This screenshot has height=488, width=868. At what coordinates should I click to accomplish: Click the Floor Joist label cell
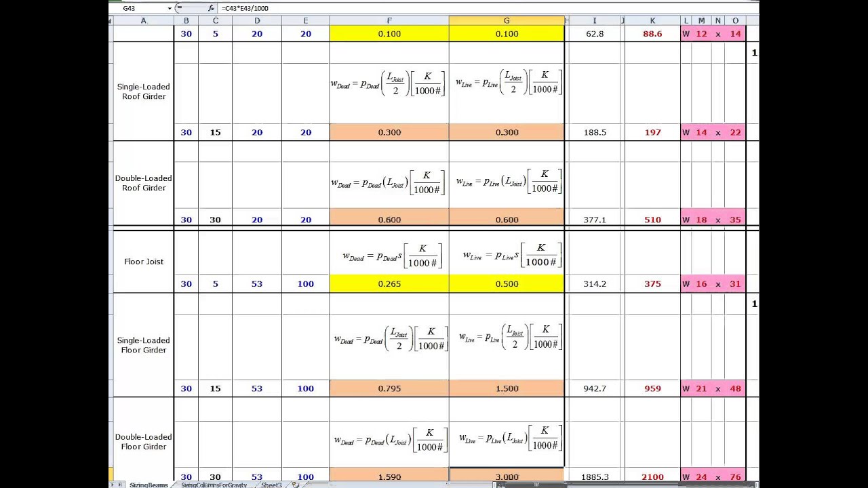[x=144, y=262]
